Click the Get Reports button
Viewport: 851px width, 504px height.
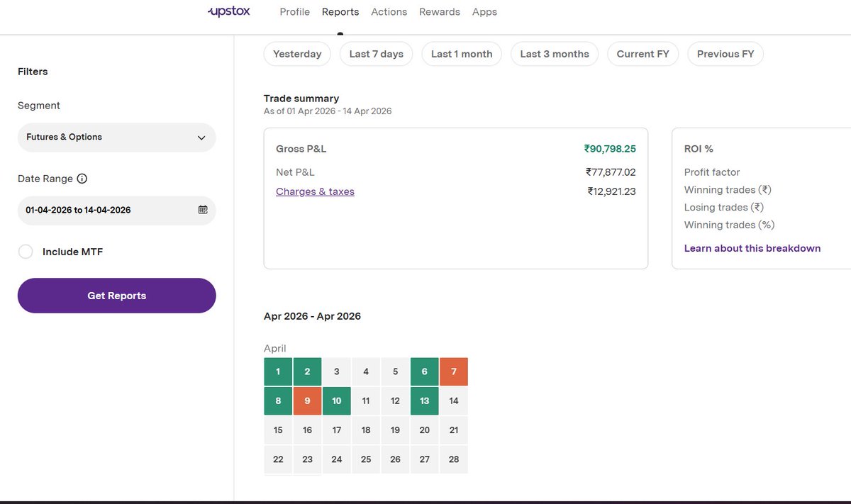coord(117,296)
